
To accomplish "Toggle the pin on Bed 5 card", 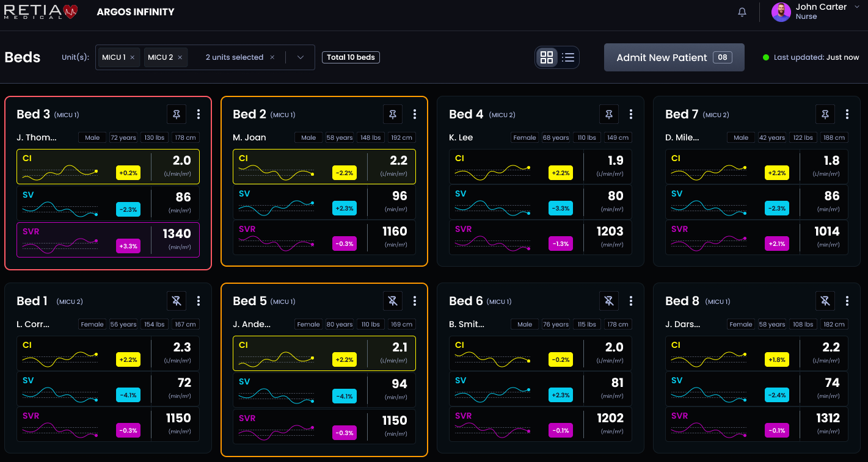I will (393, 301).
